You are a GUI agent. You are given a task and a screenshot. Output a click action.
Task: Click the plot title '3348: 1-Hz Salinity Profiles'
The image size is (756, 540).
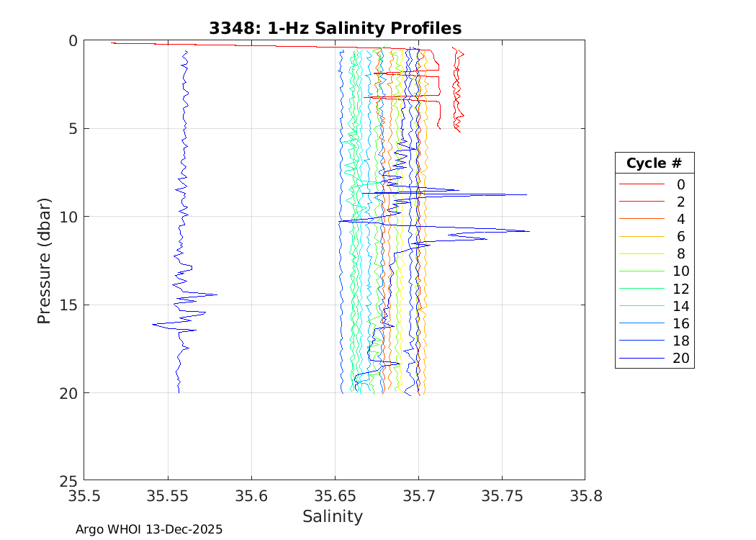click(335, 28)
